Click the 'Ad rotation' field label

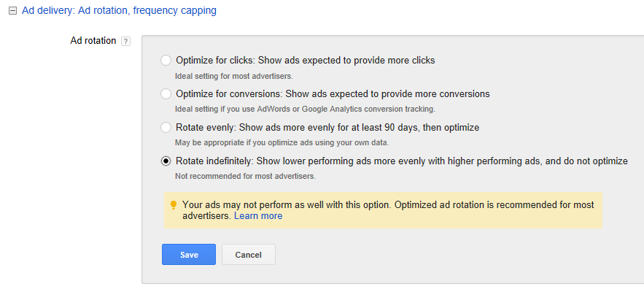[93, 41]
